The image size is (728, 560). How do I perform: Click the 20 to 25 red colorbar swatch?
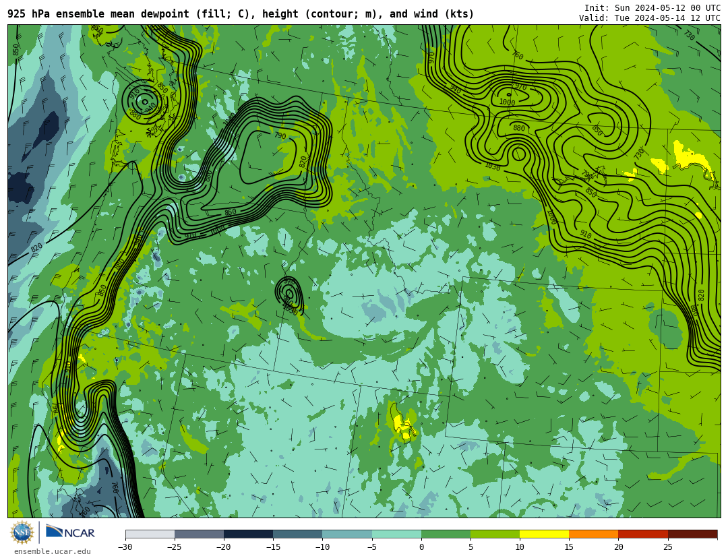point(643,534)
